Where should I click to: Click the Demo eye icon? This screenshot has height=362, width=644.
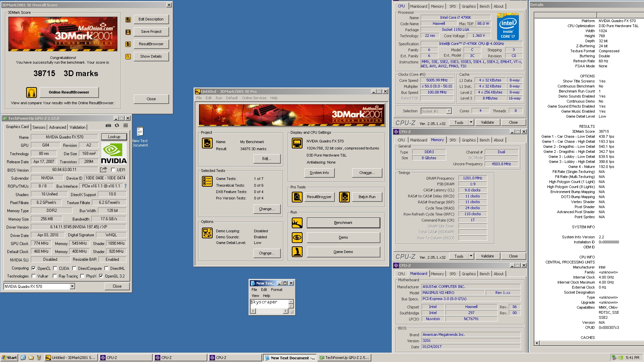coord(297,238)
